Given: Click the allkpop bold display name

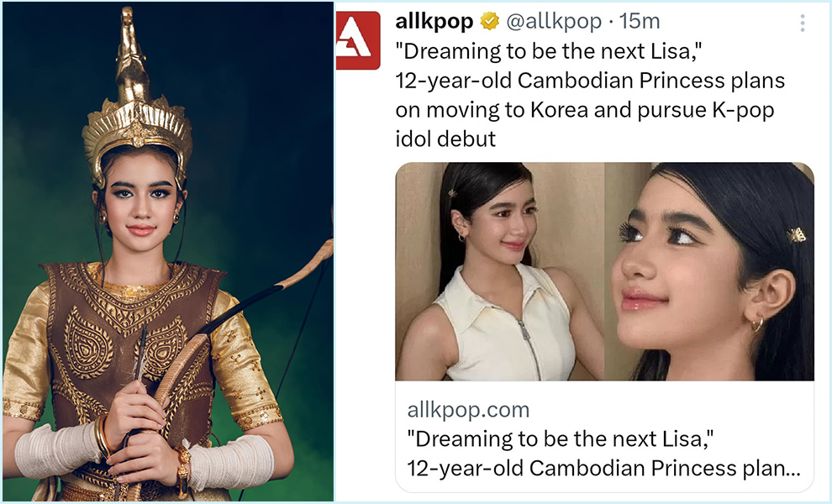Looking at the screenshot, I should [434, 21].
